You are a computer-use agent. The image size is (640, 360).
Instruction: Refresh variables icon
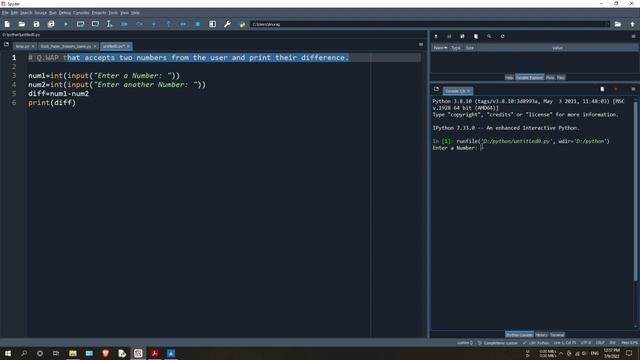click(502, 36)
